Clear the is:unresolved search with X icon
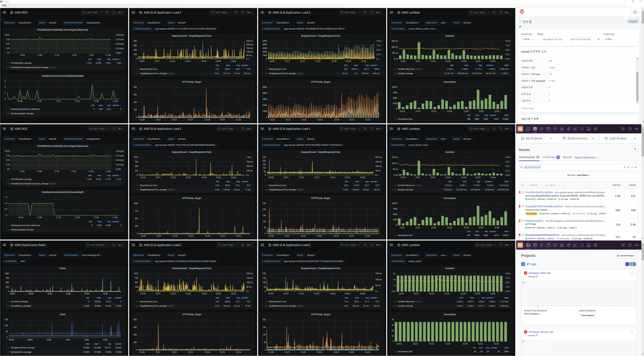 click(x=624, y=167)
